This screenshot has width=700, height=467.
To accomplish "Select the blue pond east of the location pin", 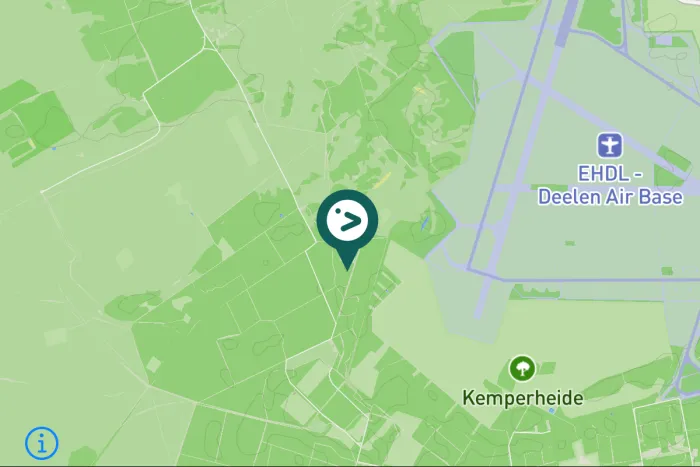I will pyautogui.click(x=424, y=223).
